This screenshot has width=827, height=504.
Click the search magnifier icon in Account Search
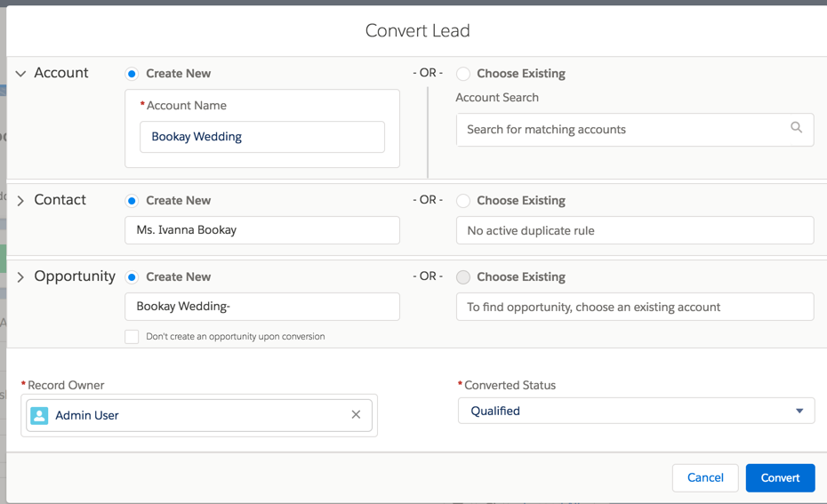pyautogui.click(x=797, y=127)
